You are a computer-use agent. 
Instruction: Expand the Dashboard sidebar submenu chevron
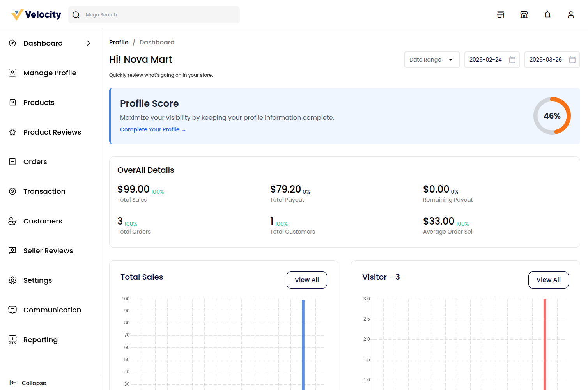(89, 43)
